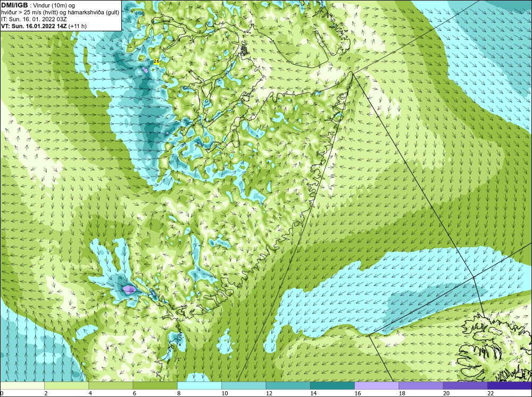Click the '(+11 h)' forecast offset text

tap(77, 26)
